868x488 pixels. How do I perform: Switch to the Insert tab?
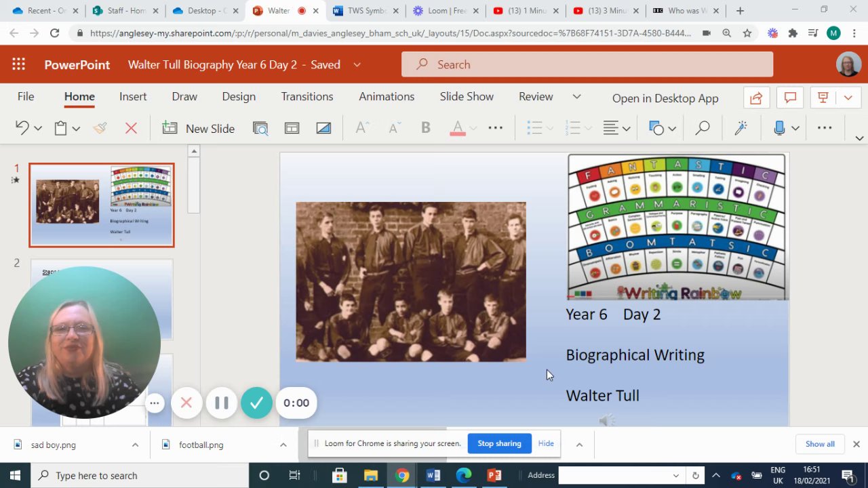click(x=133, y=96)
